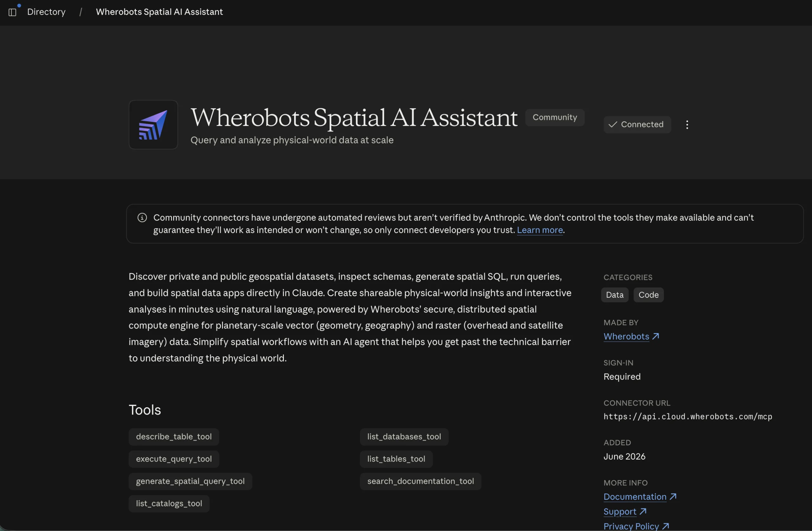This screenshot has width=812, height=531.
Task: Click the Community badge
Action: 555,117
